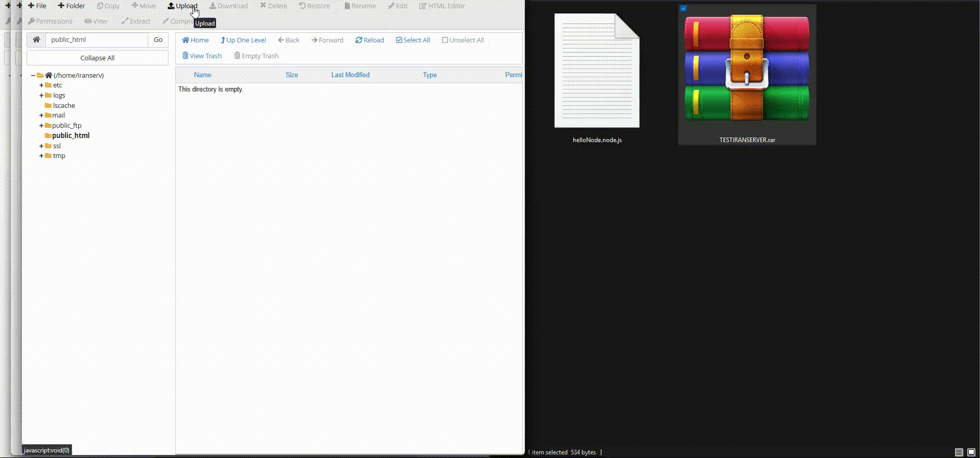The width and height of the screenshot is (980, 458).
Task: Click the Restore toolbar item
Action: 315,6
